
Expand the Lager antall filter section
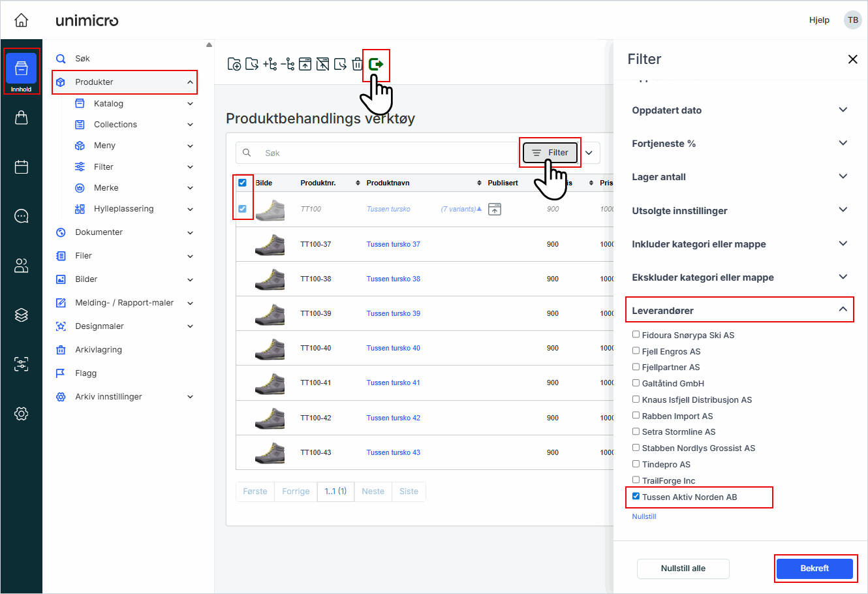click(740, 177)
